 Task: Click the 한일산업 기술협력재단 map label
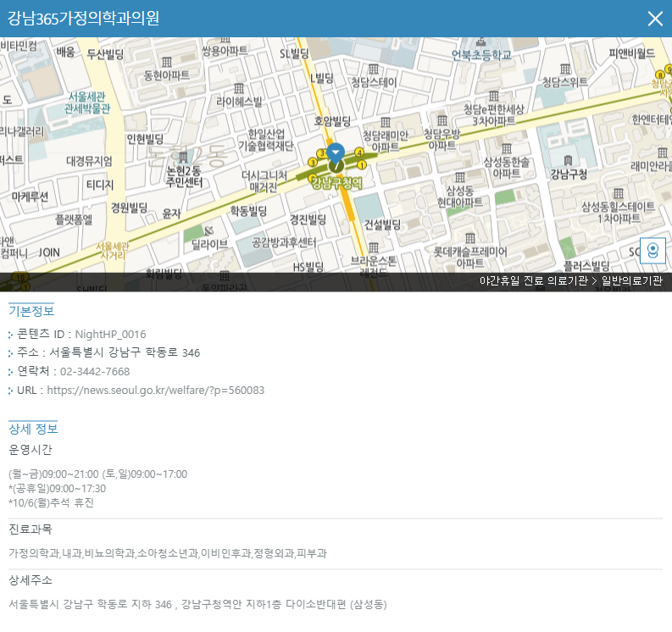pos(266,140)
